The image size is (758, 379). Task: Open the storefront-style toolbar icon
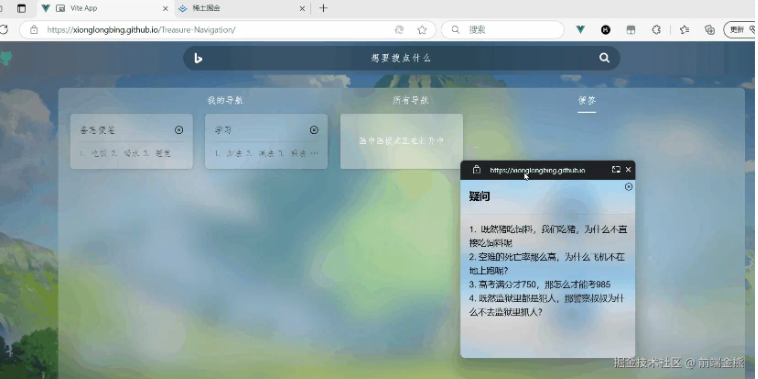pyautogui.click(x=631, y=30)
